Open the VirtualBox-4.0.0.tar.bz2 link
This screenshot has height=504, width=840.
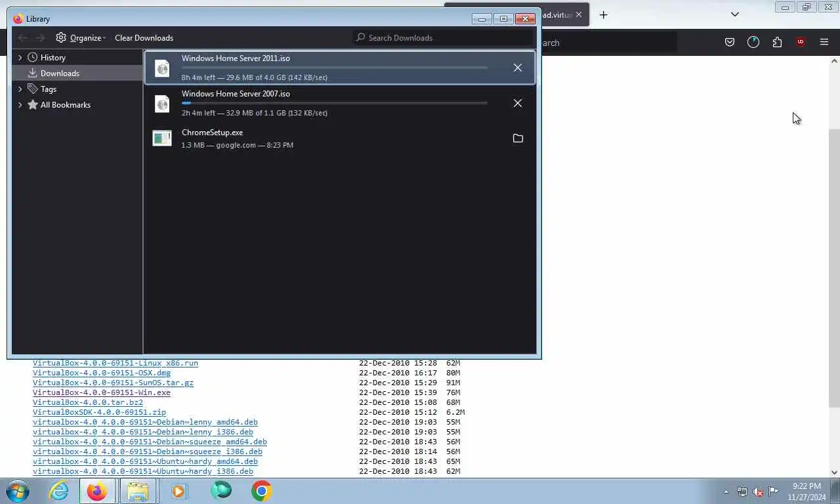tap(88, 402)
